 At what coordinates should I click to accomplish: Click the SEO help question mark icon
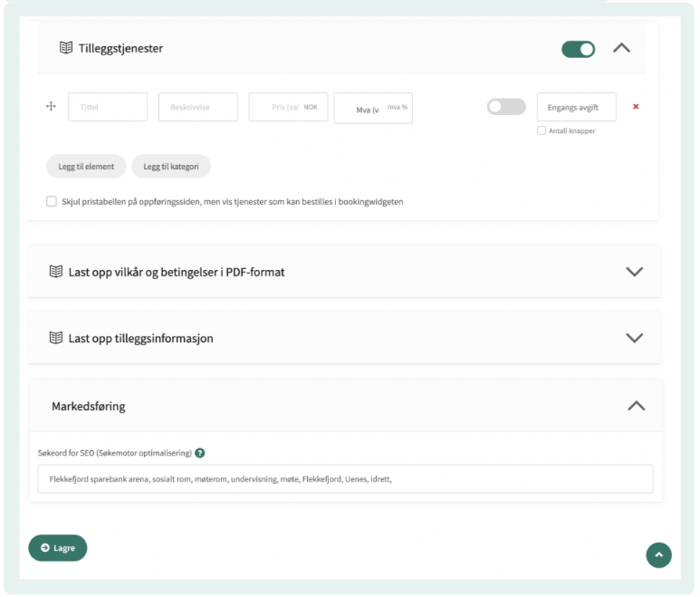click(200, 453)
